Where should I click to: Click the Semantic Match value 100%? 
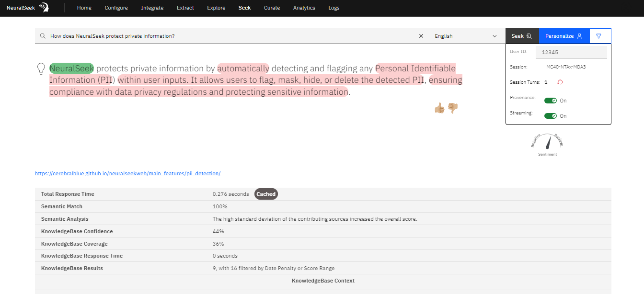[220, 206]
